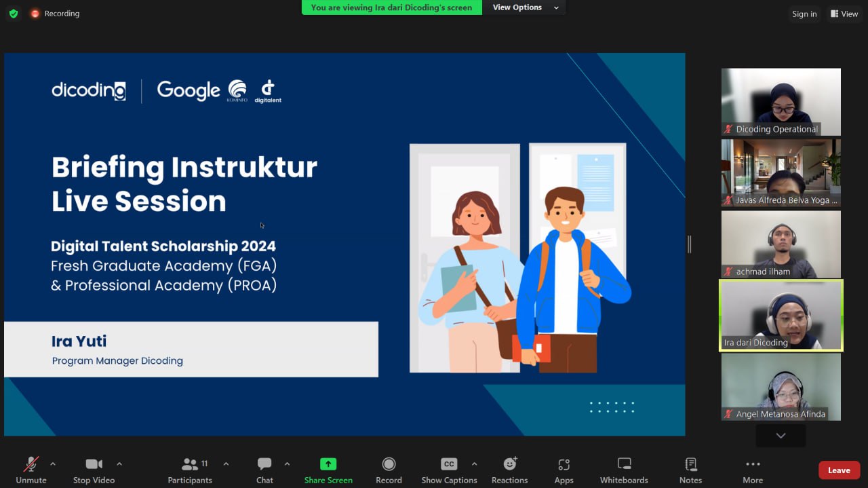Open the Apps panel

(x=564, y=470)
